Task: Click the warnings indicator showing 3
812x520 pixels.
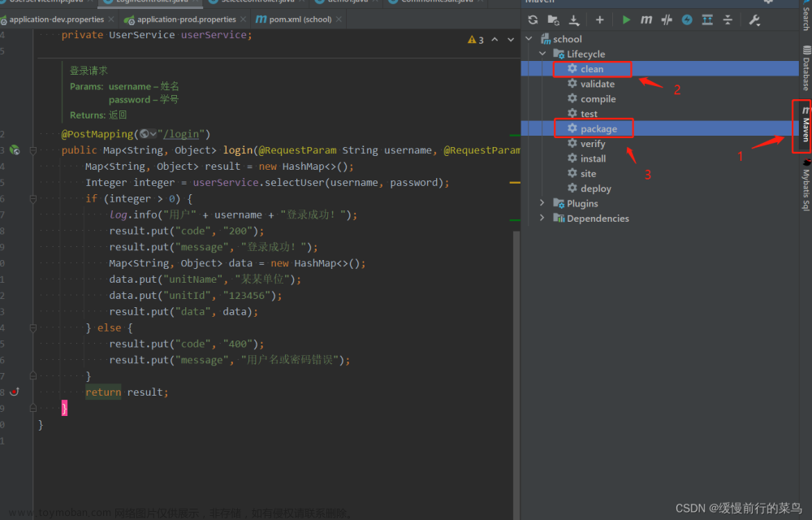Action: coord(475,40)
